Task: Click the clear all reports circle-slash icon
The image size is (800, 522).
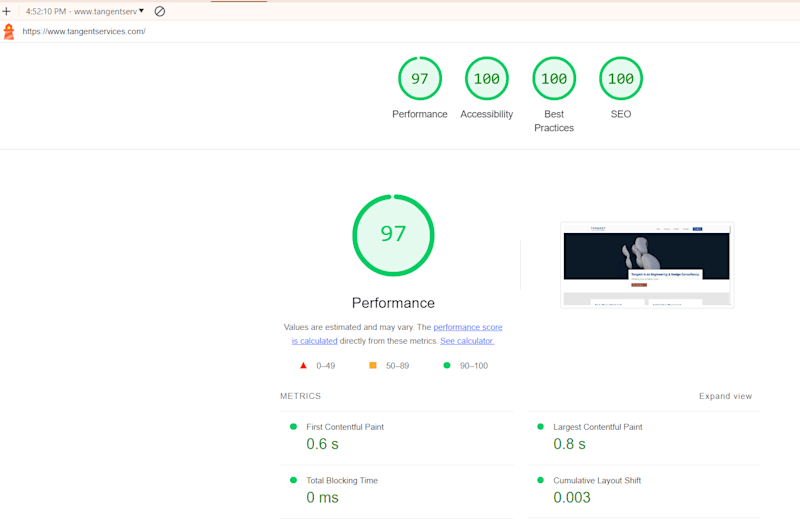Action: click(x=160, y=11)
